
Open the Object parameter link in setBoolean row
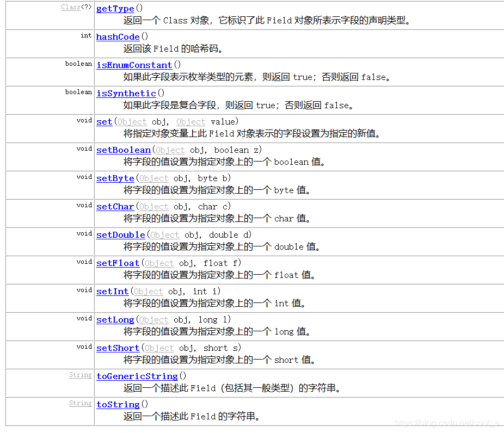coord(169,150)
